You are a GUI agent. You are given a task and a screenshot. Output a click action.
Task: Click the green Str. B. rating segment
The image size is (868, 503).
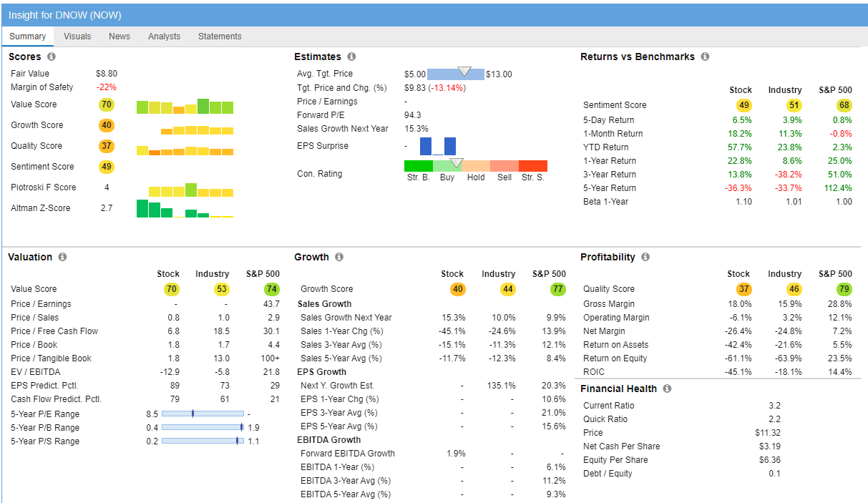[x=419, y=166]
